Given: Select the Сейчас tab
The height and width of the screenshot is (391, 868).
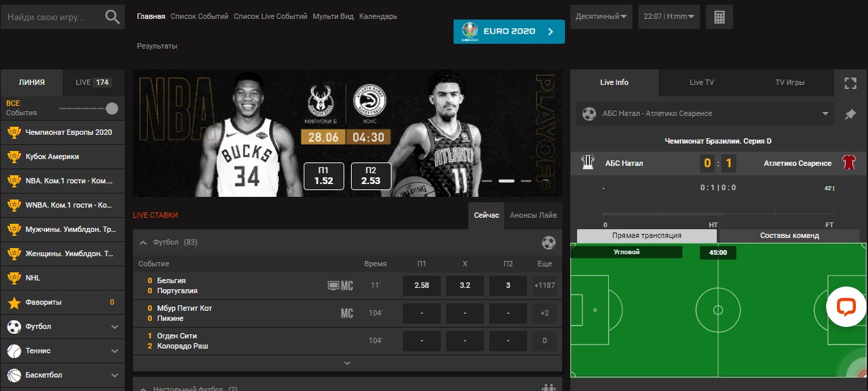Looking at the screenshot, I should coord(487,215).
